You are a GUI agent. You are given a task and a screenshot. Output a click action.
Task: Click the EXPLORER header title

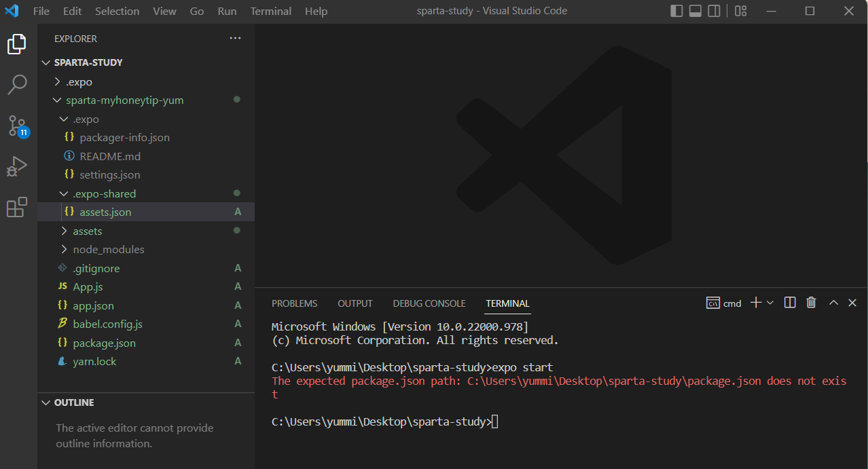tap(75, 39)
